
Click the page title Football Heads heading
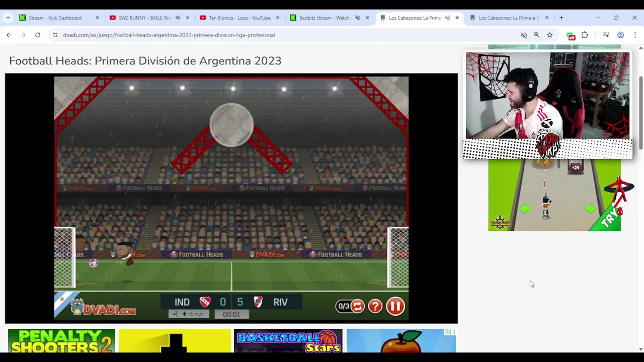pos(145,61)
